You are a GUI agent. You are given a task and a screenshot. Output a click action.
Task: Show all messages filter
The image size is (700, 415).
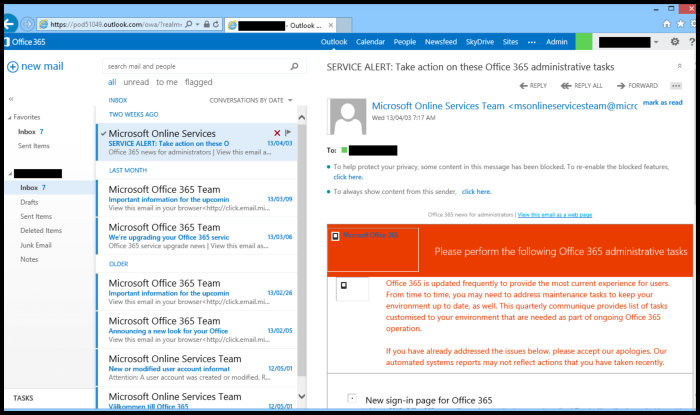(112, 82)
